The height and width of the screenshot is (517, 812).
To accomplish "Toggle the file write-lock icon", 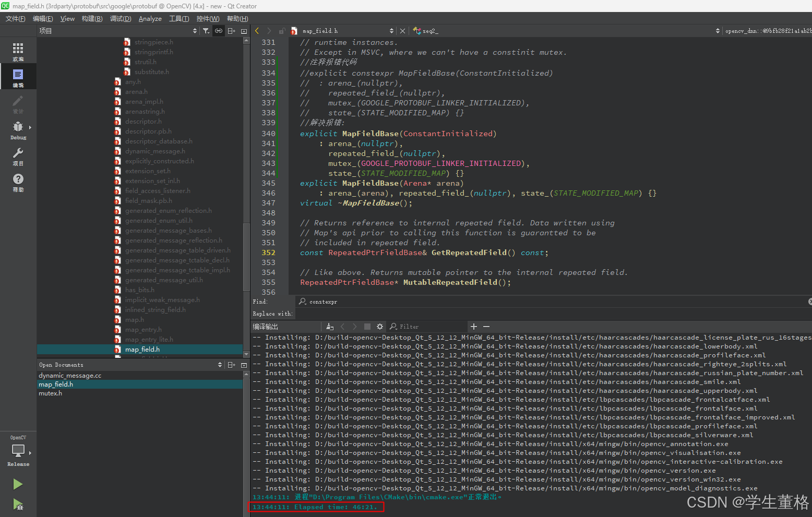I will [282, 31].
